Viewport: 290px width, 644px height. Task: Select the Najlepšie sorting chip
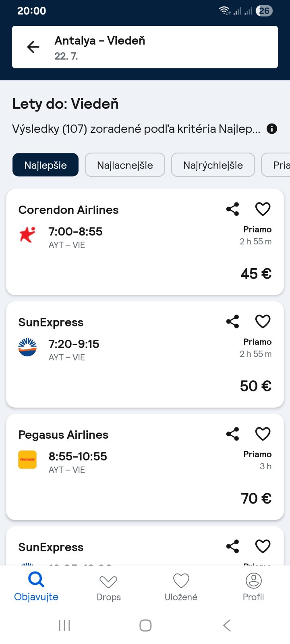[46, 165]
